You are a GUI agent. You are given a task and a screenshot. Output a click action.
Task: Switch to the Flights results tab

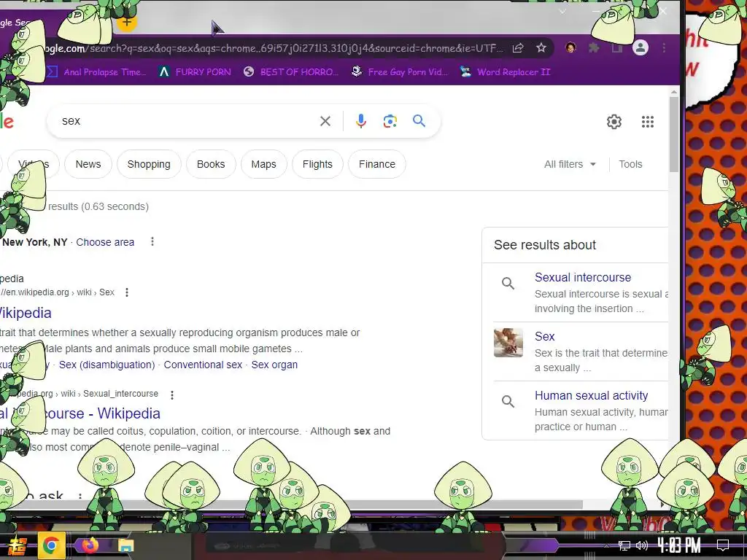pyautogui.click(x=317, y=164)
